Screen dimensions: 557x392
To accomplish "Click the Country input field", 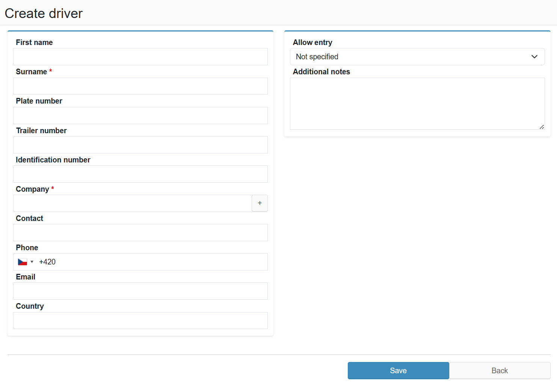I will pos(140,321).
